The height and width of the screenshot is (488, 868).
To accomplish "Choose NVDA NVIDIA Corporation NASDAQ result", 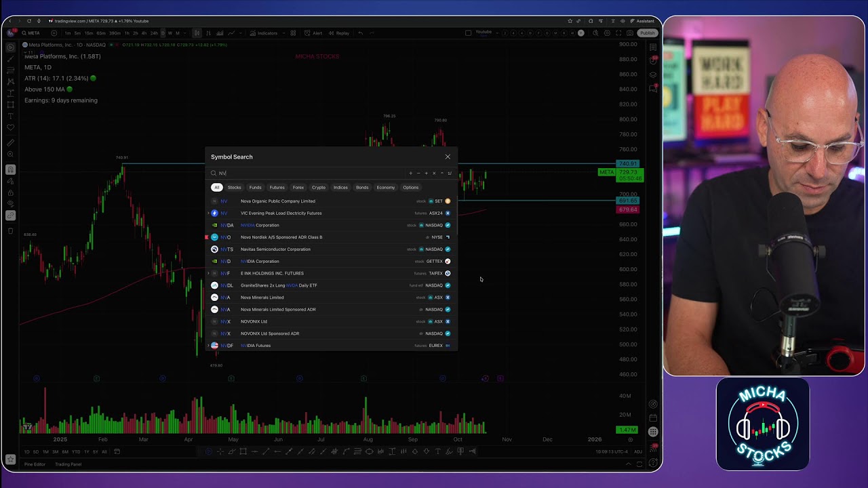I will (x=331, y=225).
